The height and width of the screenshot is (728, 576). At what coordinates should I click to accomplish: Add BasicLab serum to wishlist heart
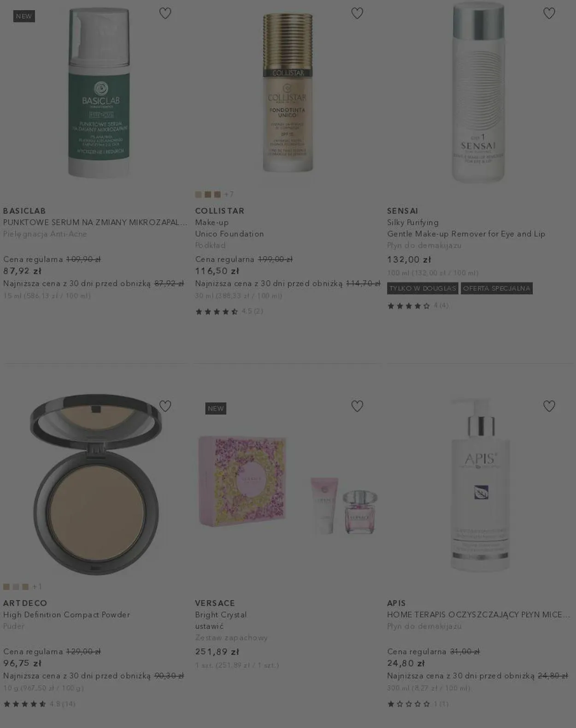[165, 13]
